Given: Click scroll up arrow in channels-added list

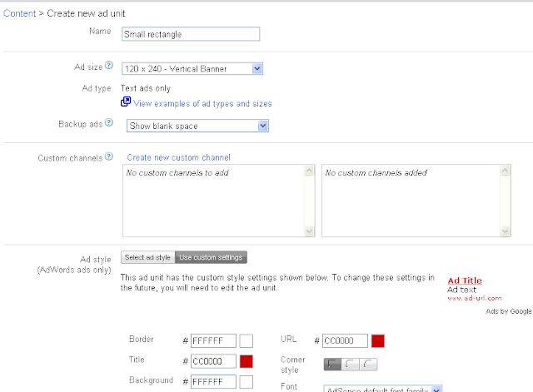Looking at the screenshot, I should (506, 170).
